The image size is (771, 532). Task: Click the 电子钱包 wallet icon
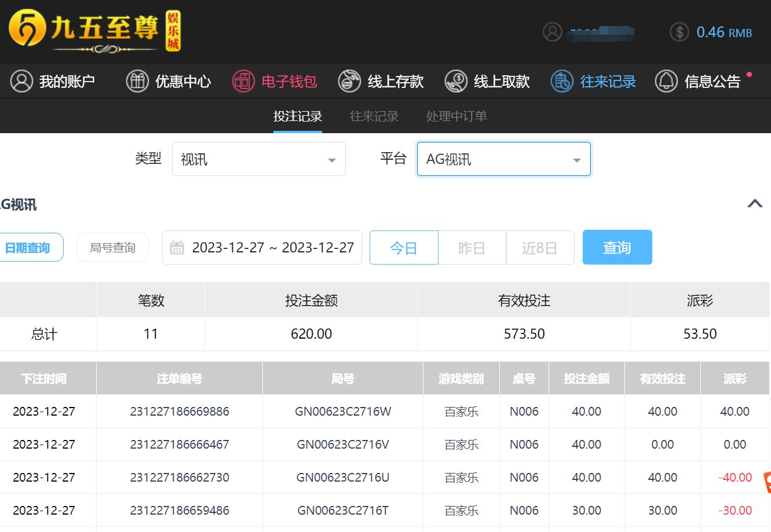pyautogui.click(x=243, y=81)
